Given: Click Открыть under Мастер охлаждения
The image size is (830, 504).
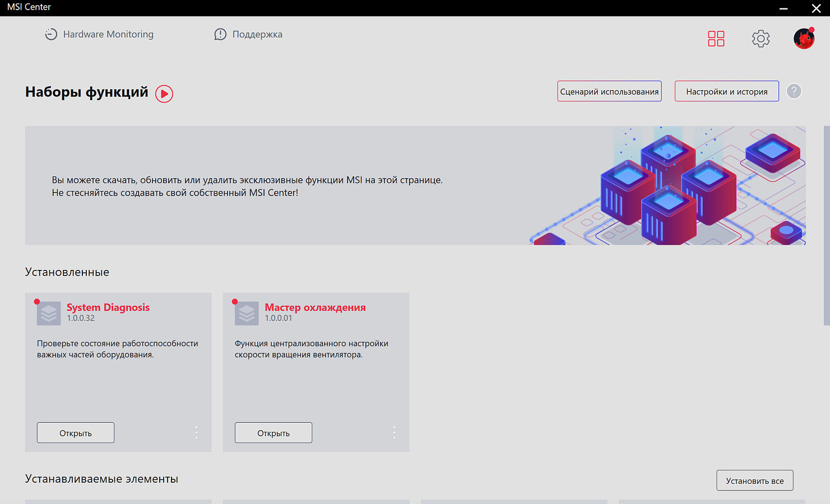Looking at the screenshot, I should click(x=273, y=433).
